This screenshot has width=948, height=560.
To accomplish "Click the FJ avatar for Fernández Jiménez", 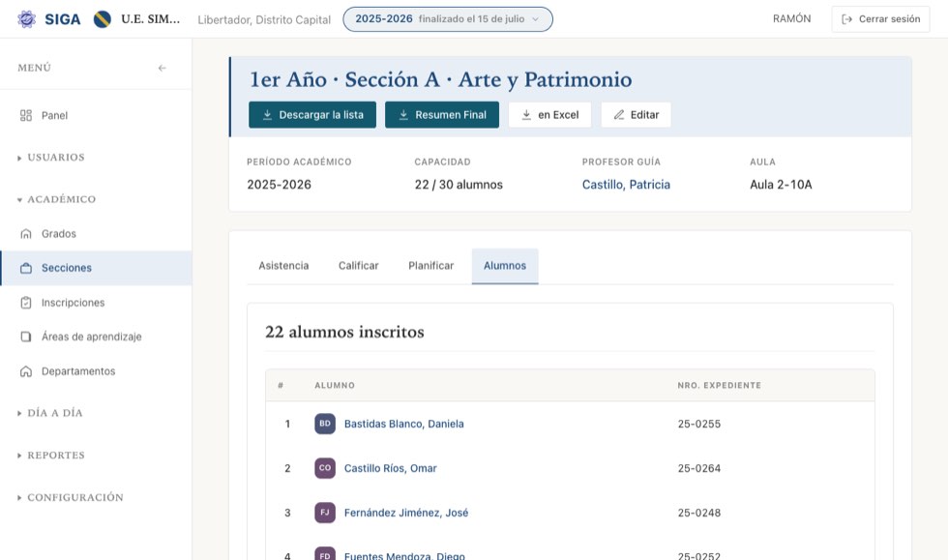I will [x=325, y=513].
